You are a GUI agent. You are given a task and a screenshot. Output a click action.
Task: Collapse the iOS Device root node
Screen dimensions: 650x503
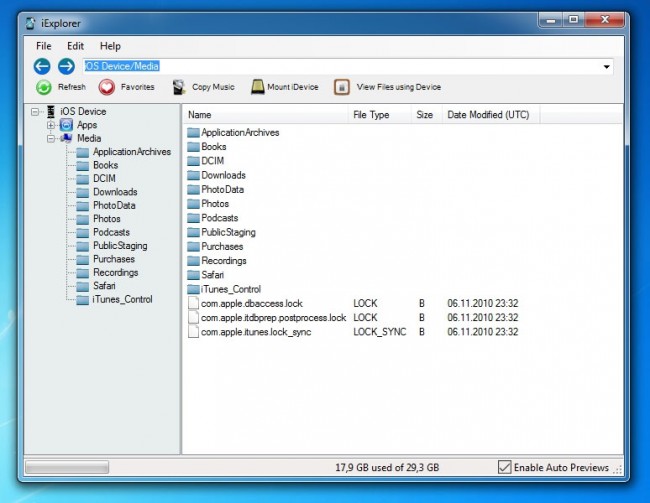[x=35, y=112]
